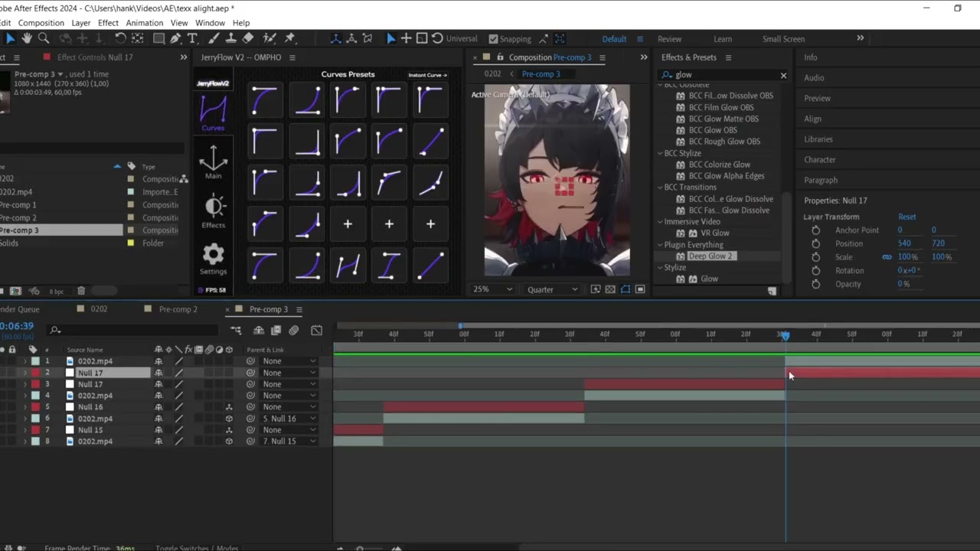This screenshot has width=980, height=551.
Task: Toggle the composition viewer lock icon
Action: click(x=500, y=57)
